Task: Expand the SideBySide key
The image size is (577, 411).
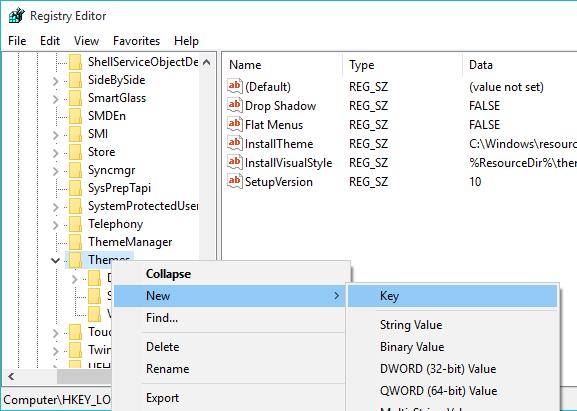Action: pos(56,81)
